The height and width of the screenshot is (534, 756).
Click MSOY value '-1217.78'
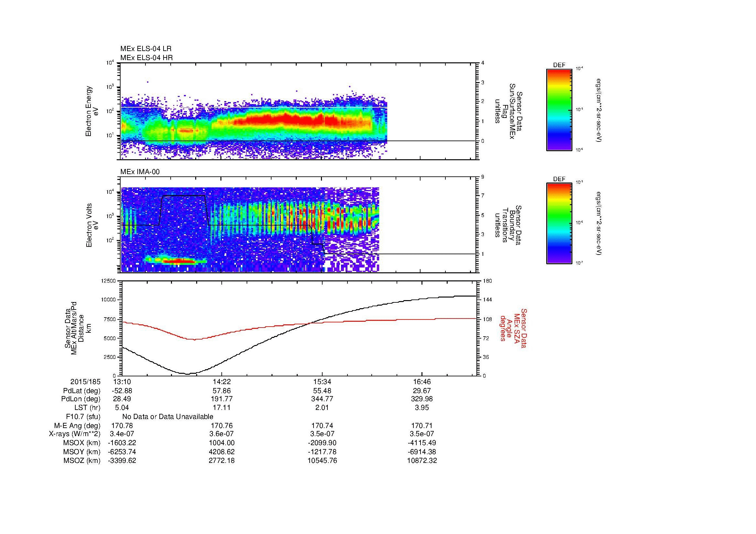322,452
